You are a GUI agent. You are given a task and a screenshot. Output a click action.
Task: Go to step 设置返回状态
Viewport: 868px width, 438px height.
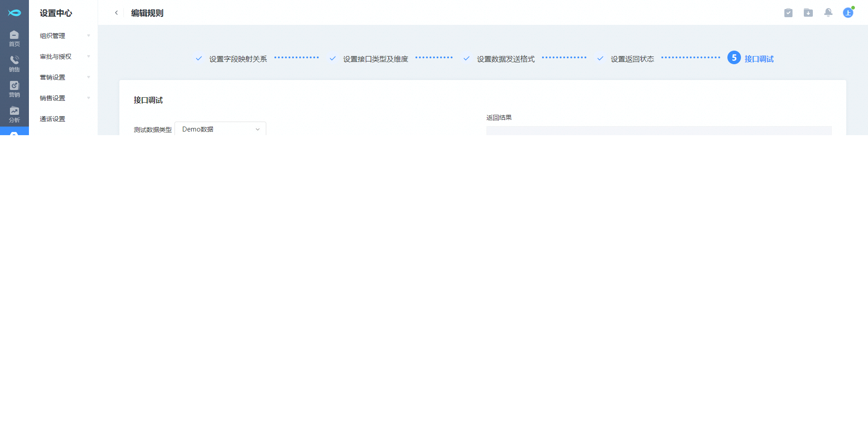[632, 59]
